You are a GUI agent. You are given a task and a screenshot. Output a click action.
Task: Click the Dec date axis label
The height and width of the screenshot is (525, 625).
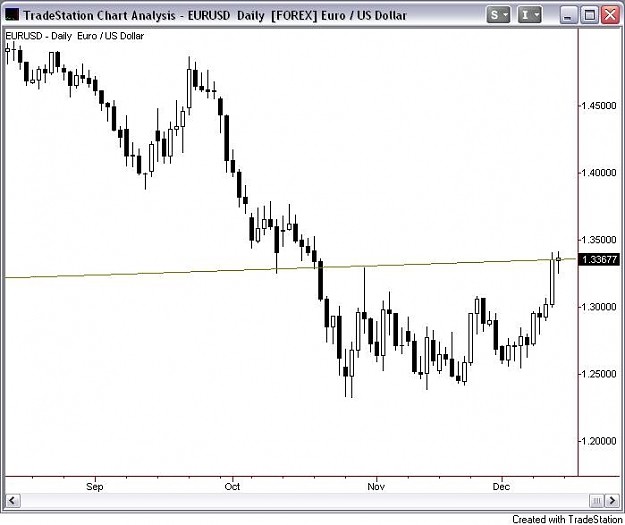pyautogui.click(x=501, y=487)
